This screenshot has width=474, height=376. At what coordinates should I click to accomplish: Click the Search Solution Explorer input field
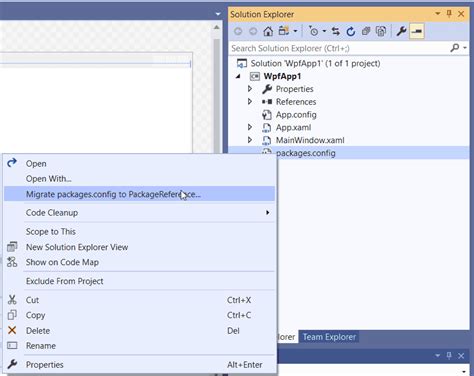pos(338,48)
